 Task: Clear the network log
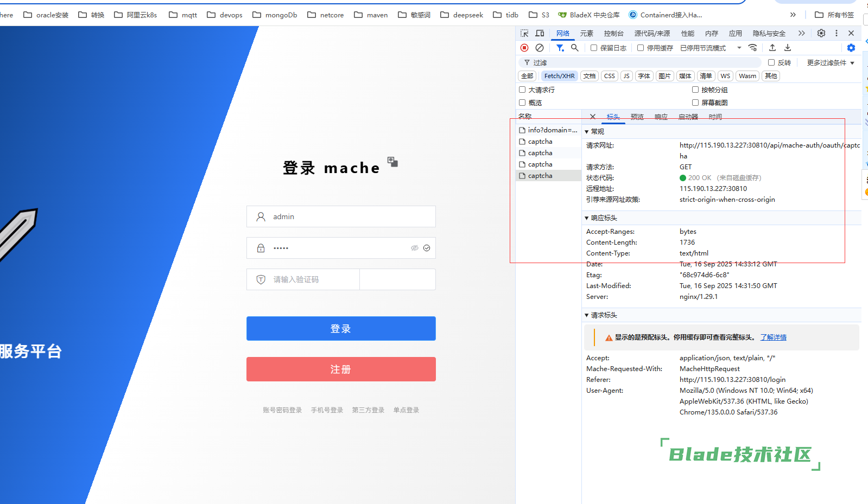(x=540, y=48)
